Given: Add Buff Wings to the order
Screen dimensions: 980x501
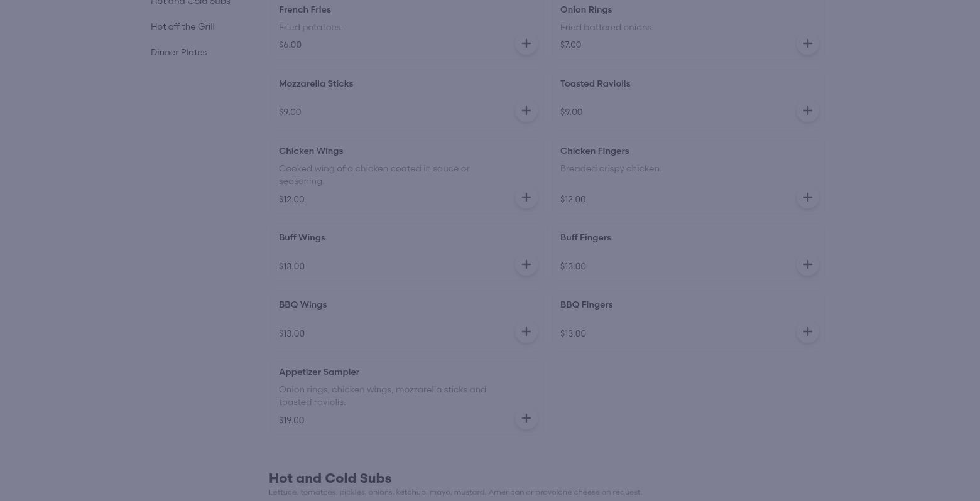Looking at the screenshot, I should click(526, 264).
